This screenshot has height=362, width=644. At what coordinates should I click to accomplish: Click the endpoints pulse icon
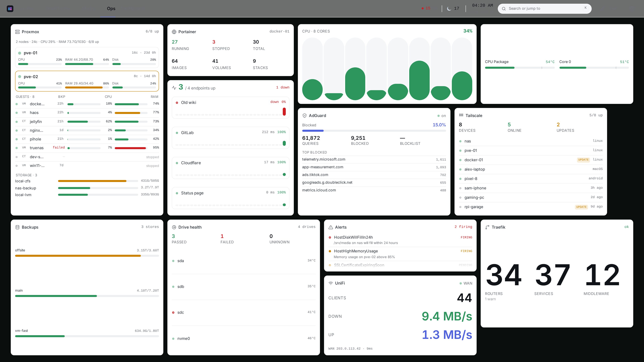[174, 88]
